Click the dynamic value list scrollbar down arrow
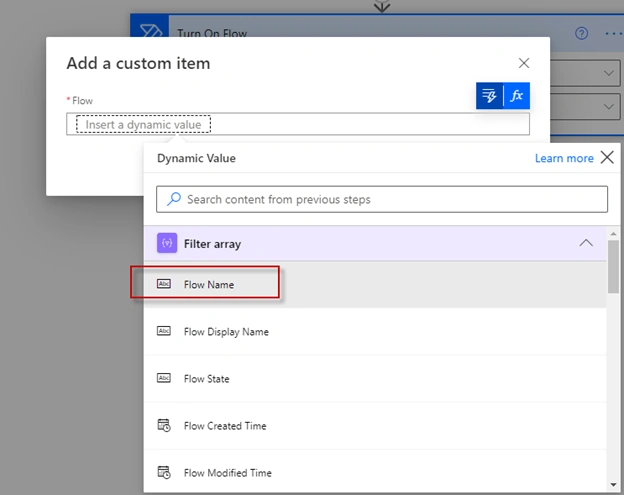Image resolution: width=624 pixels, height=495 pixels. pos(613,485)
